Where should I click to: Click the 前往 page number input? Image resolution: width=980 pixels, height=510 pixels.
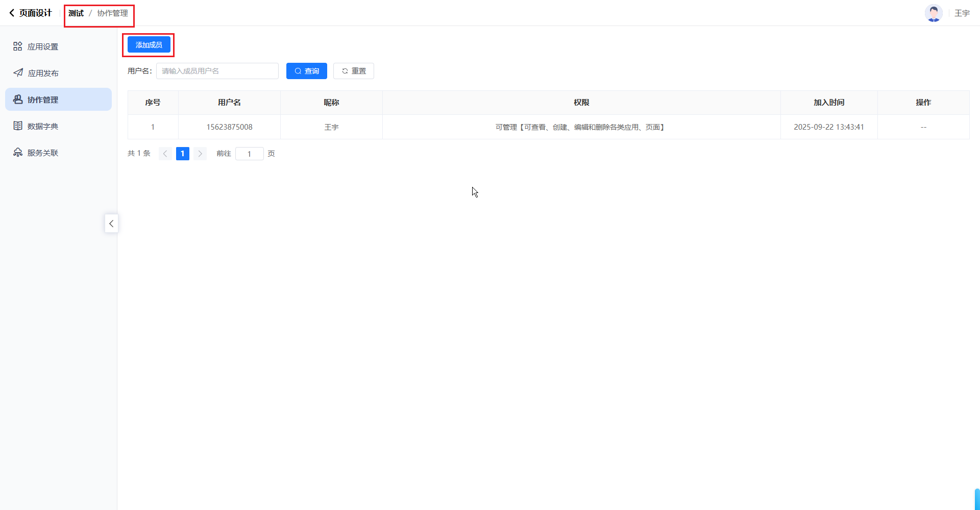point(249,154)
